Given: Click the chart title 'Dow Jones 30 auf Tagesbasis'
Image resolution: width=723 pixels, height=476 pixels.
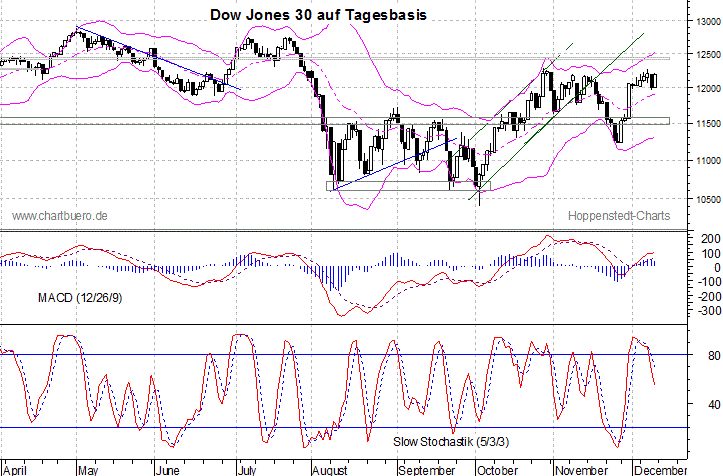Looking at the screenshot, I should tap(318, 15).
